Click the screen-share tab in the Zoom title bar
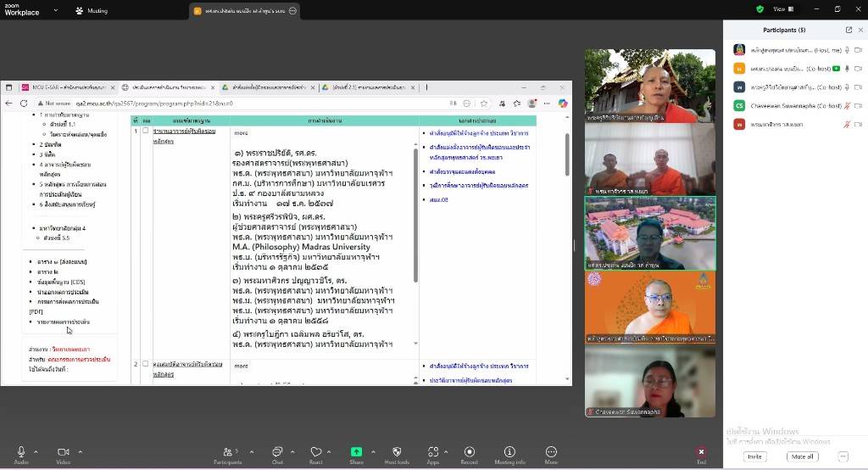Image resolution: width=868 pixels, height=470 pixels. [244, 10]
